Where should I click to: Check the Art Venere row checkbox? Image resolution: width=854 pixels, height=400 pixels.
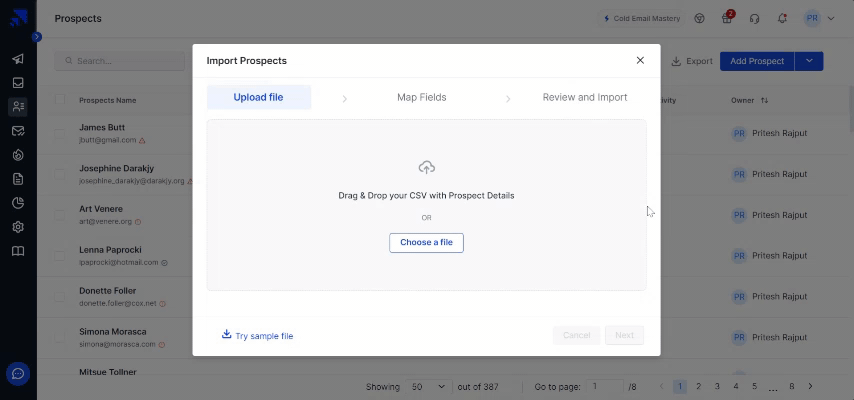[x=60, y=214]
